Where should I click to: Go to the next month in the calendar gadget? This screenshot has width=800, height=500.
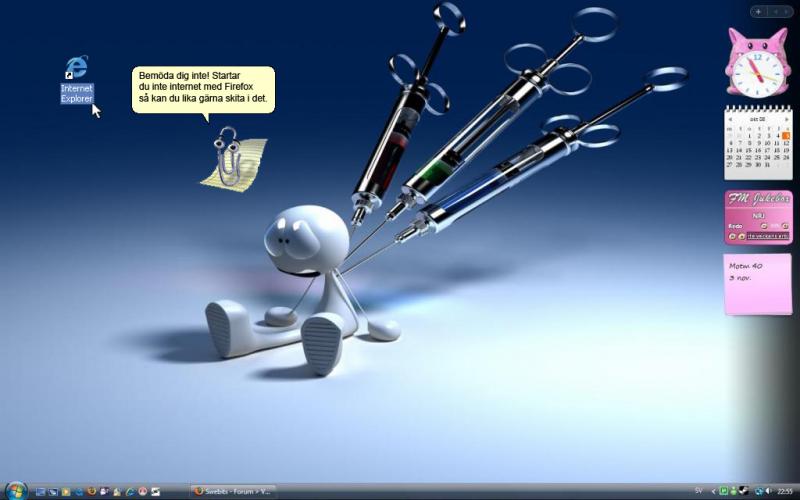787,119
